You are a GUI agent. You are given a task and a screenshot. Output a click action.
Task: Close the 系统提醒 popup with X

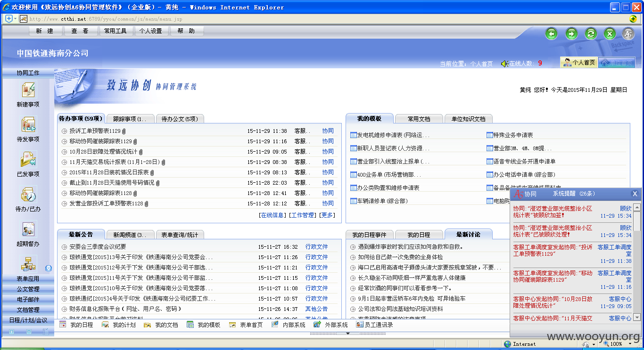point(635,194)
